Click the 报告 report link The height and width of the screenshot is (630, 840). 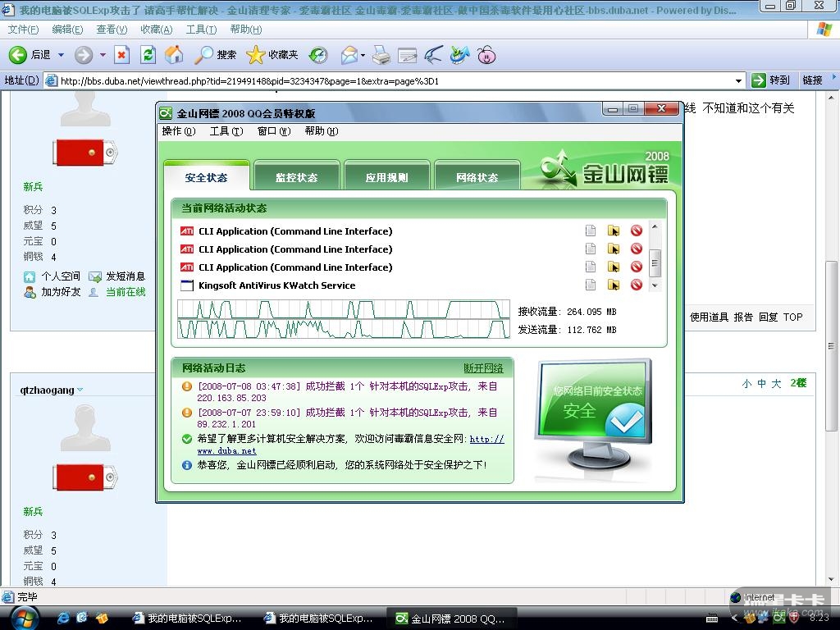[x=743, y=317]
